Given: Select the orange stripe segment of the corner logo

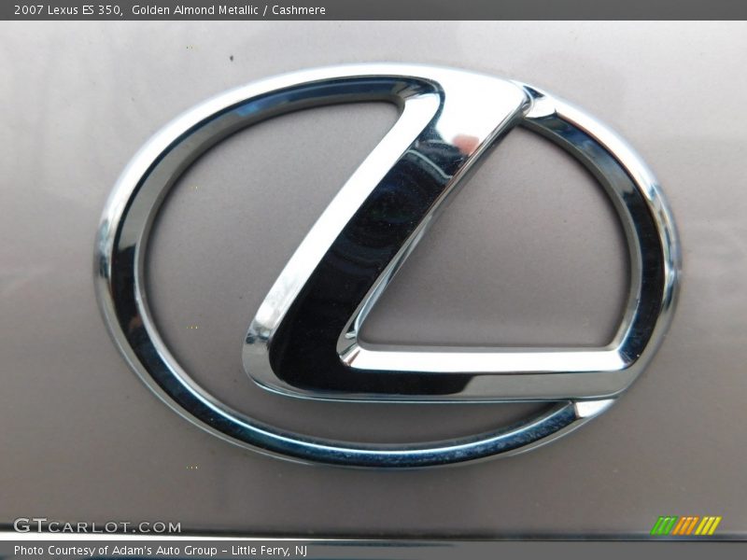Looking at the screenshot, I should [x=686, y=524].
